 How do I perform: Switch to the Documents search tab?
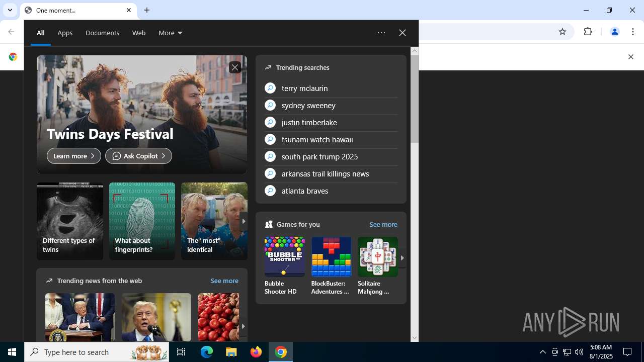pos(102,33)
